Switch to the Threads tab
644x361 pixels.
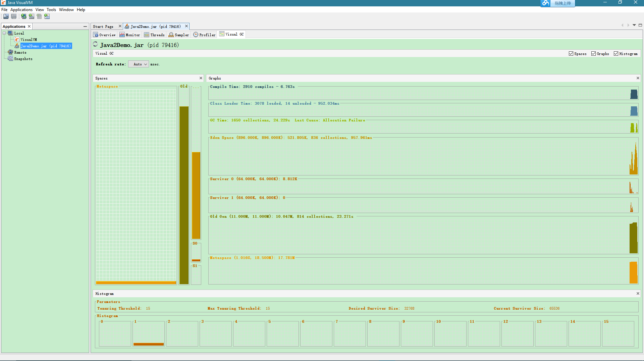point(154,35)
